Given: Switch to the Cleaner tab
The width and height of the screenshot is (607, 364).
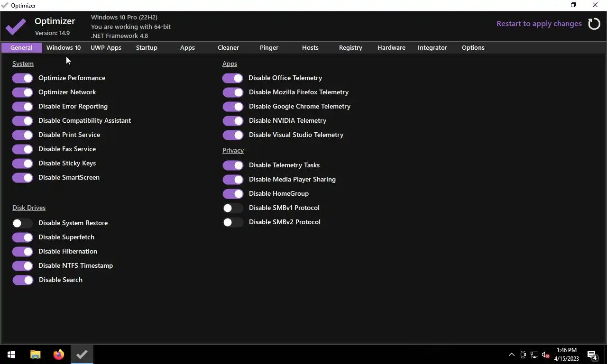Looking at the screenshot, I should (x=228, y=47).
